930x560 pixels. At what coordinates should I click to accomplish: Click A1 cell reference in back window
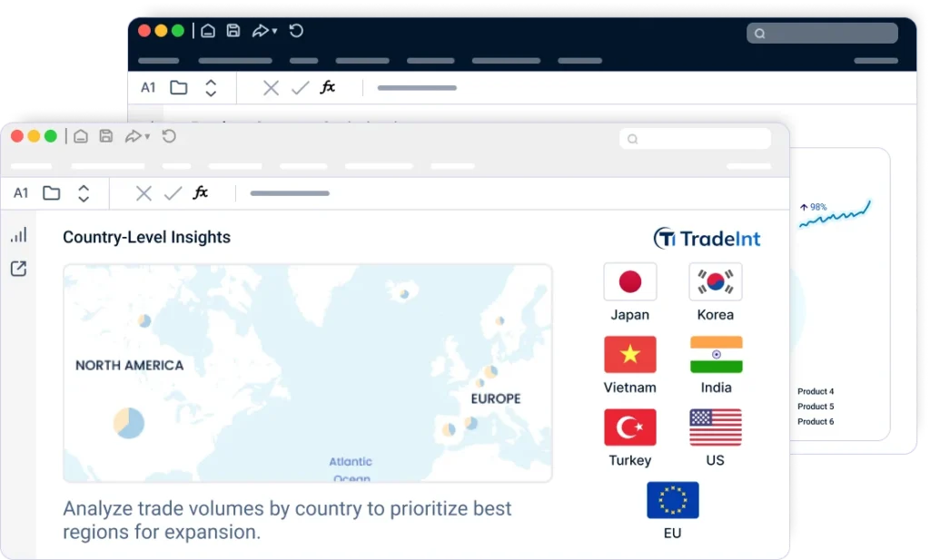(148, 88)
